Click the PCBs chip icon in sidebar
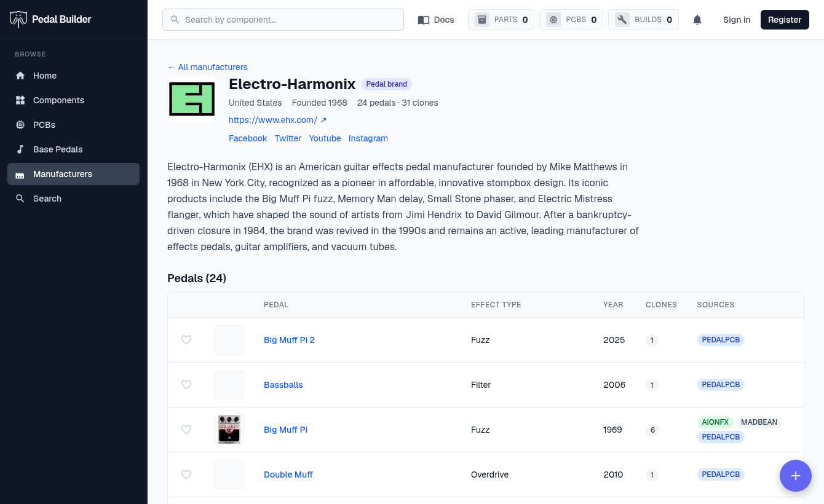This screenshot has height=504, width=824. click(20, 125)
